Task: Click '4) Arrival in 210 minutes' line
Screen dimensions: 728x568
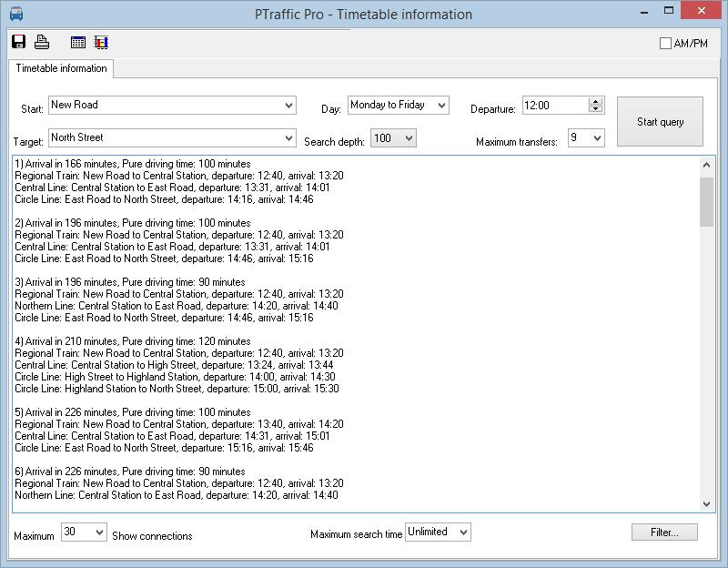Action: click(133, 341)
